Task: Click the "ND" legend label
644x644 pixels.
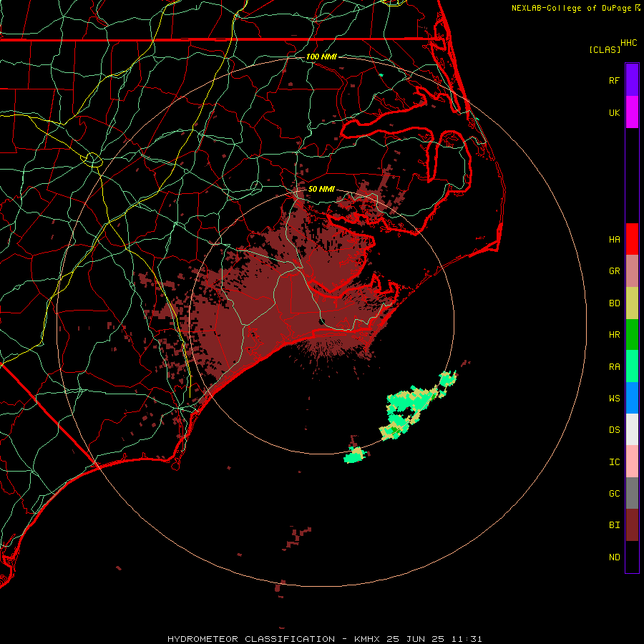Action: (x=614, y=557)
